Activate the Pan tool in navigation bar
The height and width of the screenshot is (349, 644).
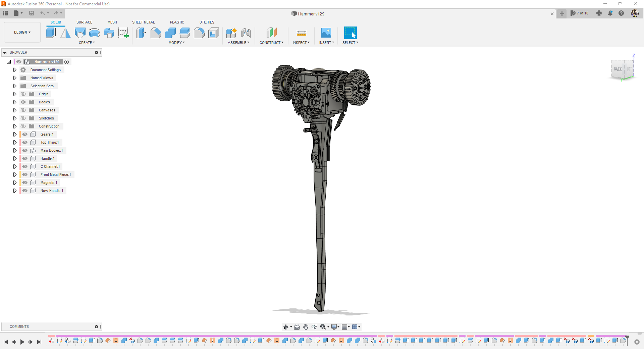tap(306, 327)
